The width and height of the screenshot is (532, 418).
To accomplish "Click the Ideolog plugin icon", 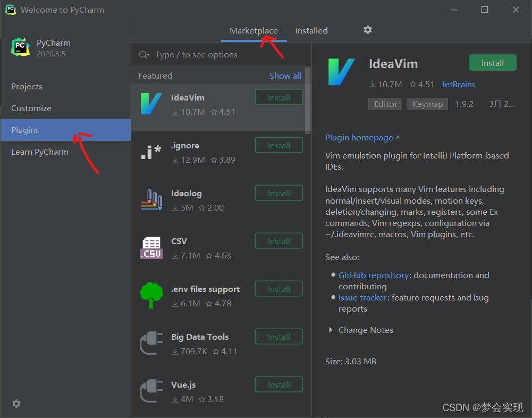I will pyautogui.click(x=151, y=199).
